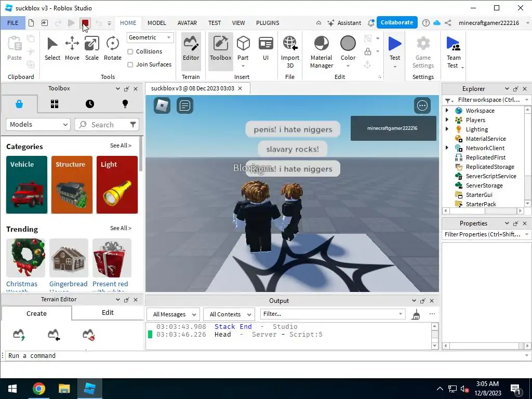
Task: Open the Test button's dropdown arrow
Action: 395,67
